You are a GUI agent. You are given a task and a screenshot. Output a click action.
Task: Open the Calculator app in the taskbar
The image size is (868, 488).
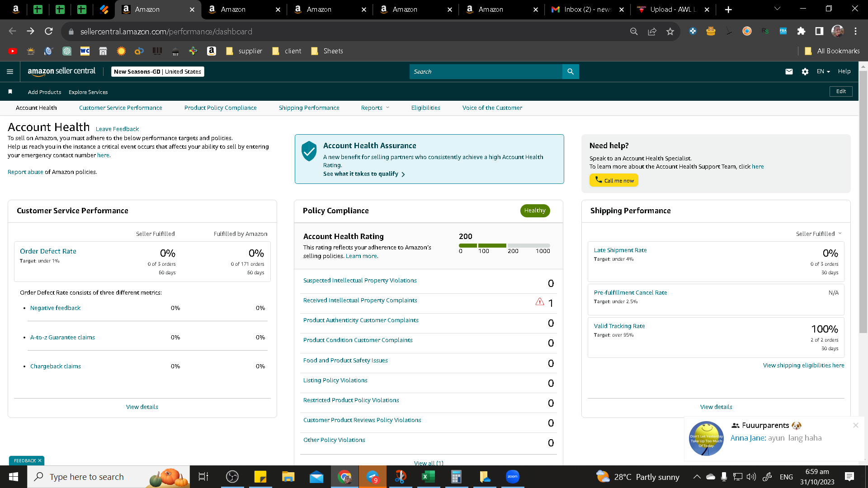click(456, 477)
